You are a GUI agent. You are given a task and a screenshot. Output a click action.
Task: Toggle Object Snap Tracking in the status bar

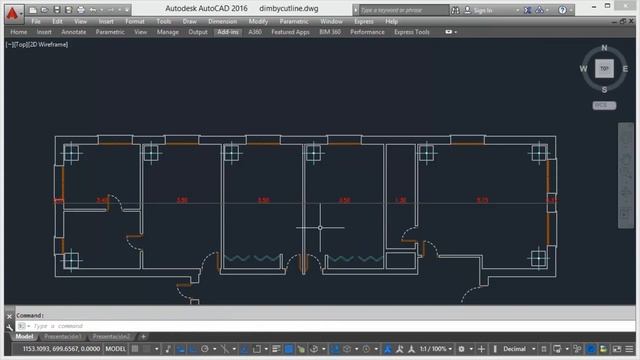[244, 349]
